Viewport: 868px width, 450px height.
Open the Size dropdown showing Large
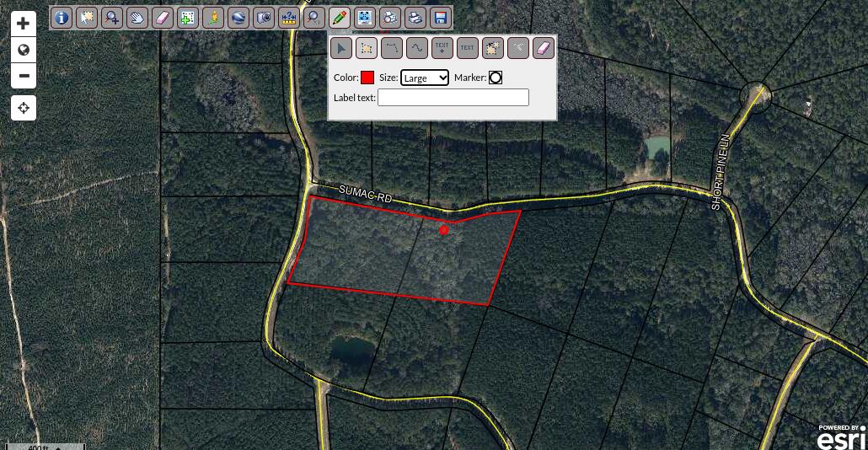pyautogui.click(x=425, y=78)
